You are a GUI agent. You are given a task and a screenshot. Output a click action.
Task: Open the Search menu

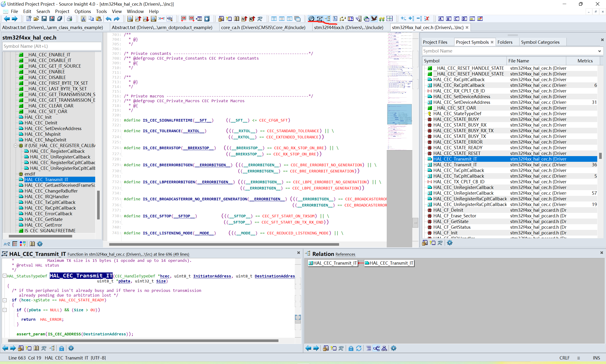point(43,11)
